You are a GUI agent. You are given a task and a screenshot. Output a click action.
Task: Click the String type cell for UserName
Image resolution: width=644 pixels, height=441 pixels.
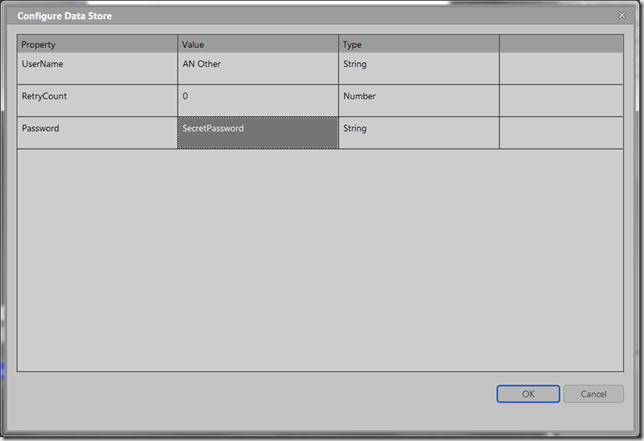[x=419, y=69]
